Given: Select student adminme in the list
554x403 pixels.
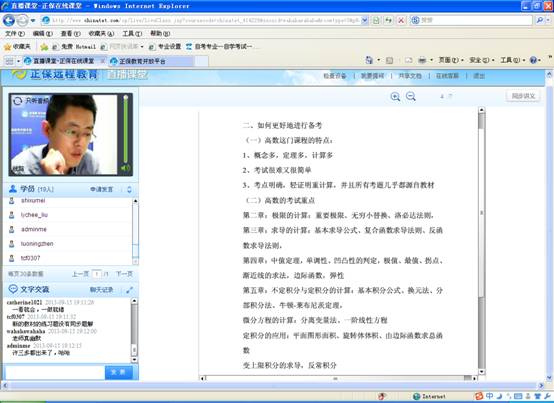Looking at the screenshot, I should 34,229.
